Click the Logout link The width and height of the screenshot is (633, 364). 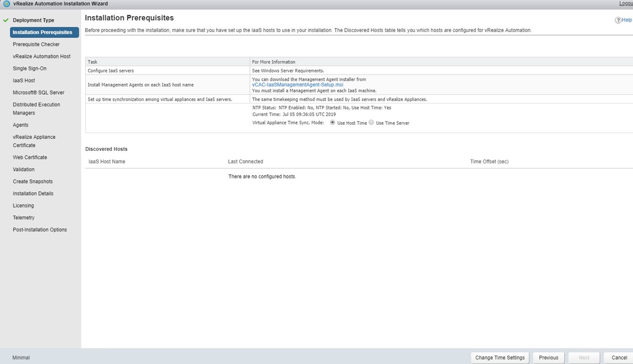pos(626,4)
